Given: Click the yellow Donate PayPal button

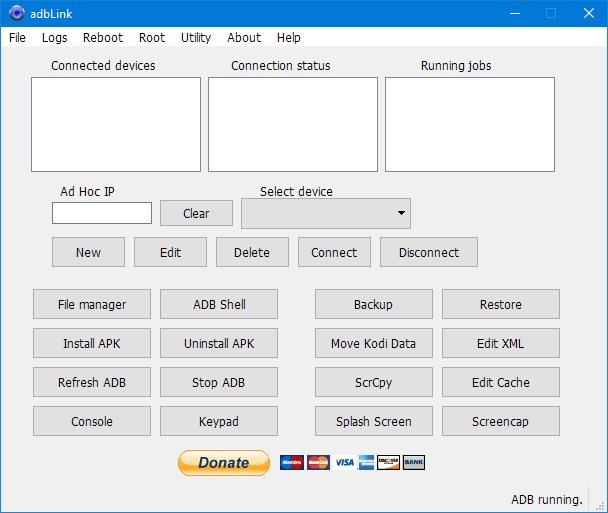Looking at the screenshot, I should (x=223, y=462).
